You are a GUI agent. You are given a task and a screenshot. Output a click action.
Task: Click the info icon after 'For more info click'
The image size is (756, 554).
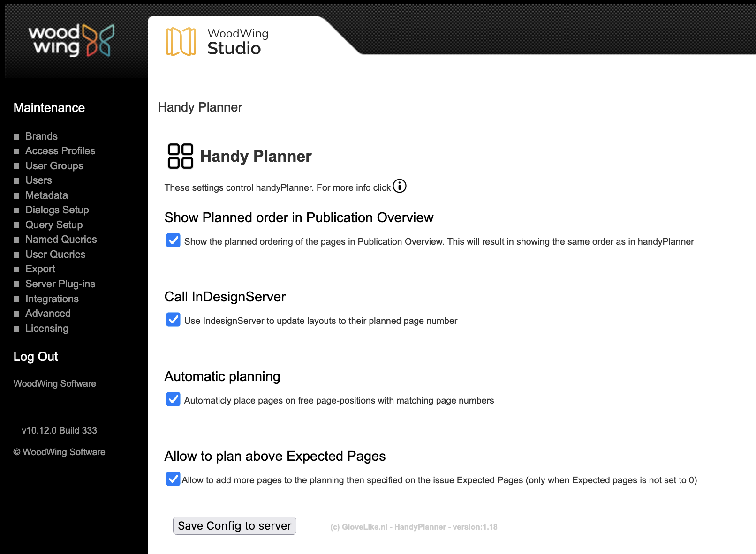tap(400, 186)
